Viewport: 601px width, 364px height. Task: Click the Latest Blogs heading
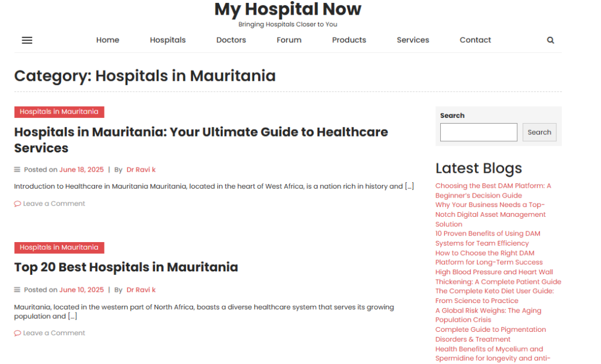pos(479,168)
